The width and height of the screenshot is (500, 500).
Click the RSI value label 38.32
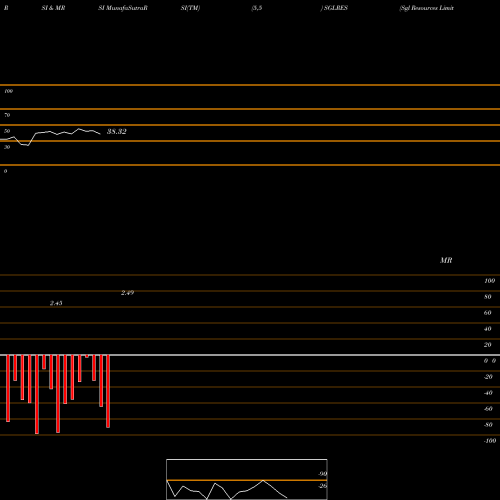click(x=117, y=131)
